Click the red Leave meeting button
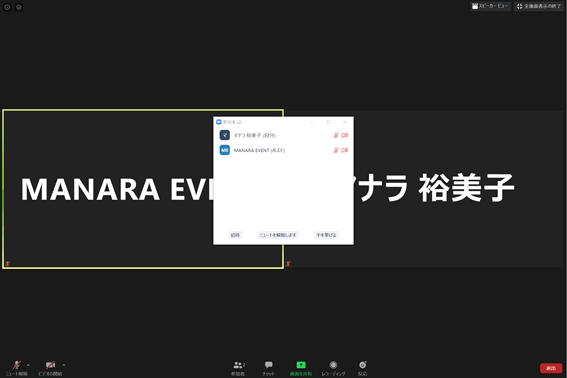 [x=551, y=368]
